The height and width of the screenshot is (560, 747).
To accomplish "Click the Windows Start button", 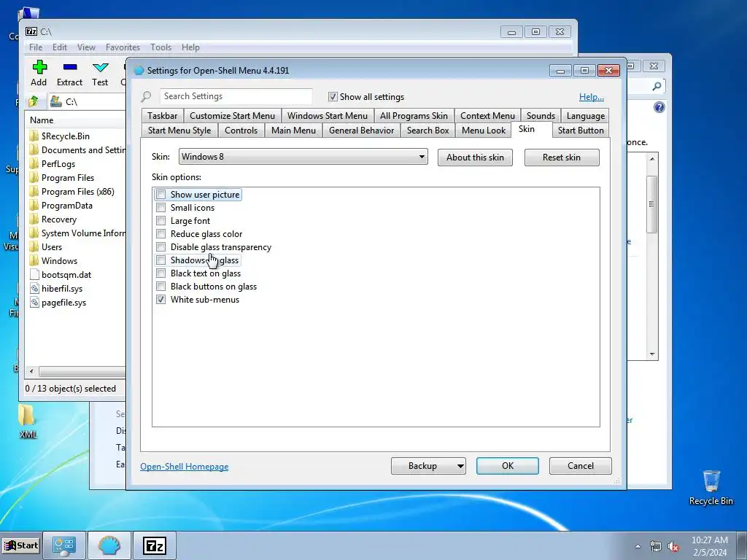I will [21, 545].
